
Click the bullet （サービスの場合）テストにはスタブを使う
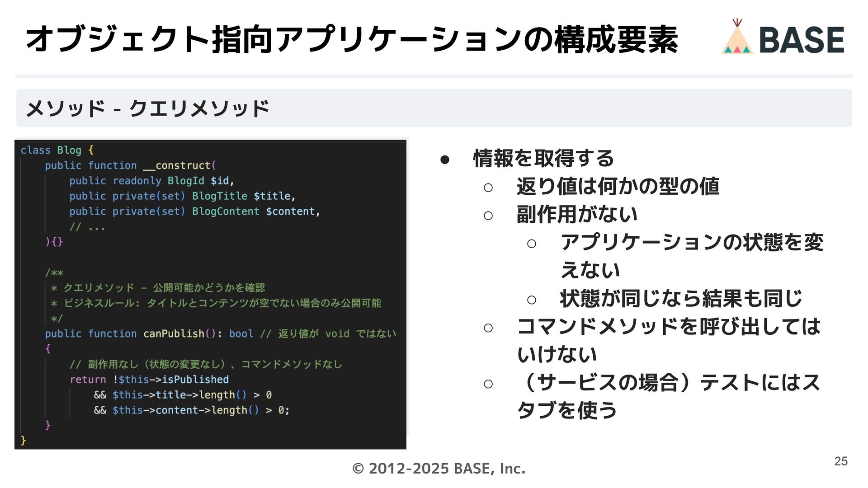[669, 396]
